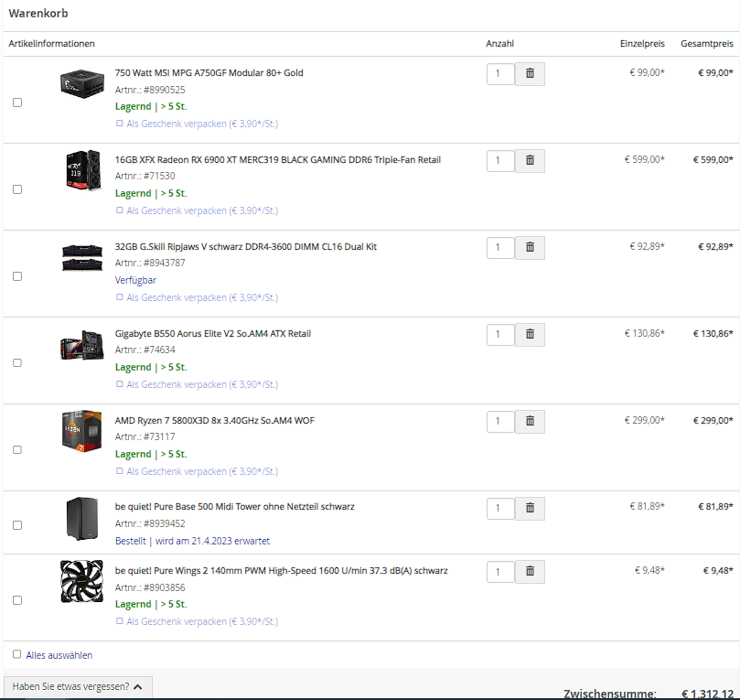Click the MSI power supply thumbnail
This screenshot has height=700, width=740.
pos(82,83)
